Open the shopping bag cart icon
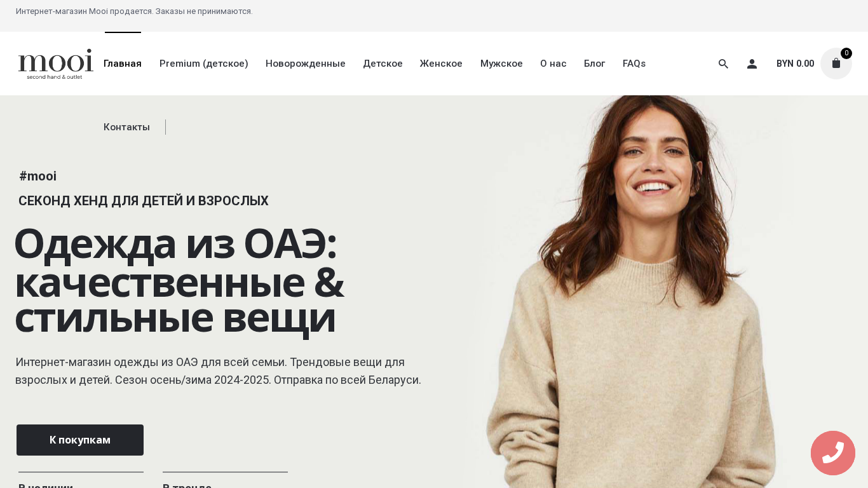 pyautogui.click(x=836, y=64)
